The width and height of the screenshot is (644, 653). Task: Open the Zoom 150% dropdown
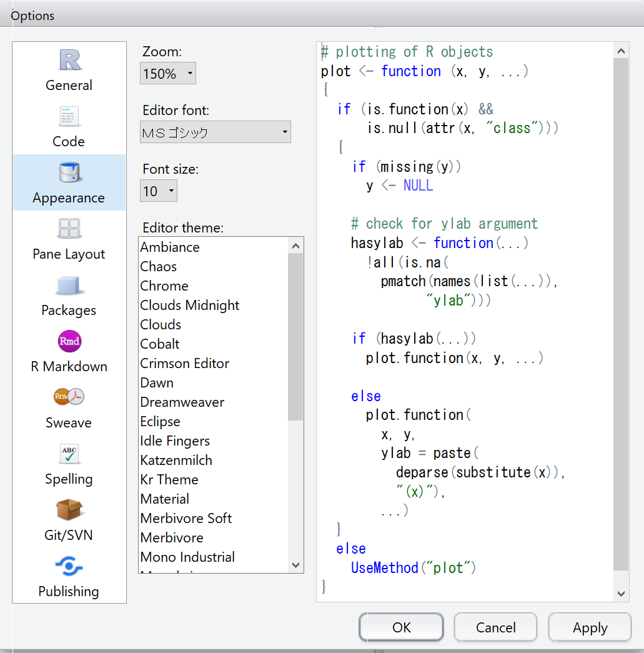click(168, 73)
